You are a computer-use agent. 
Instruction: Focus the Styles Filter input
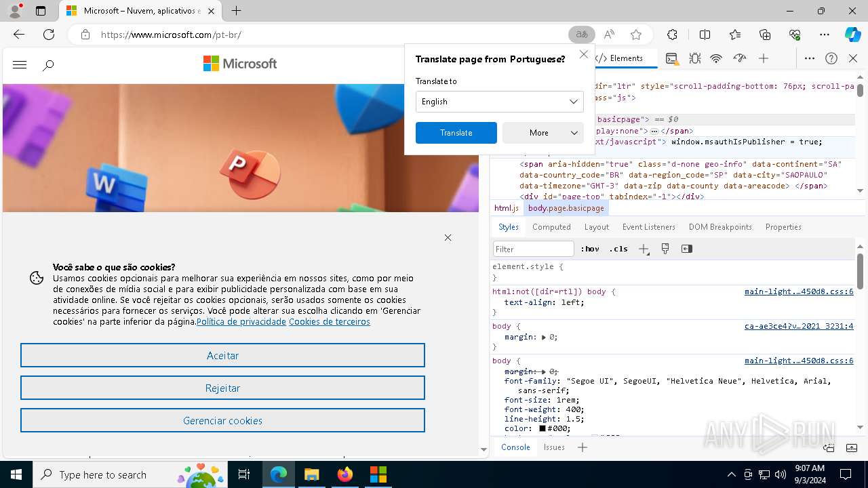coord(534,249)
